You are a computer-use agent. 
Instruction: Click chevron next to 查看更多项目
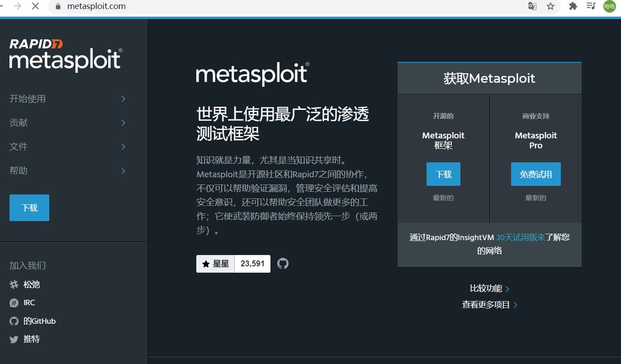tap(515, 305)
